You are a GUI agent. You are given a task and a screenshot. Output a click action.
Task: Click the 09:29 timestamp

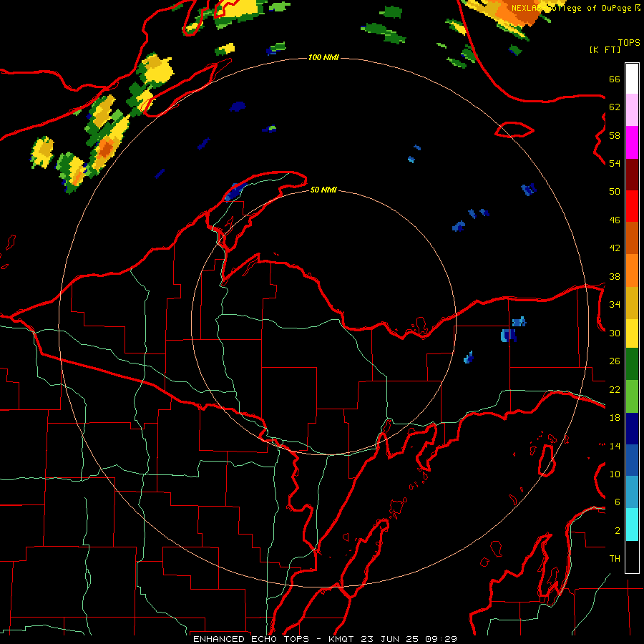point(441,639)
